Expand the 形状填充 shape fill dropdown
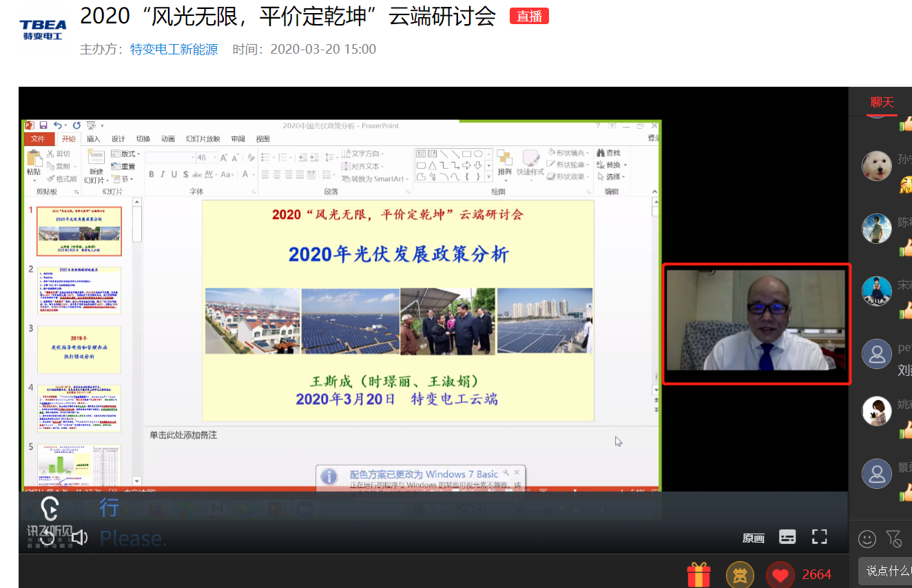 (x=569, y=153)
